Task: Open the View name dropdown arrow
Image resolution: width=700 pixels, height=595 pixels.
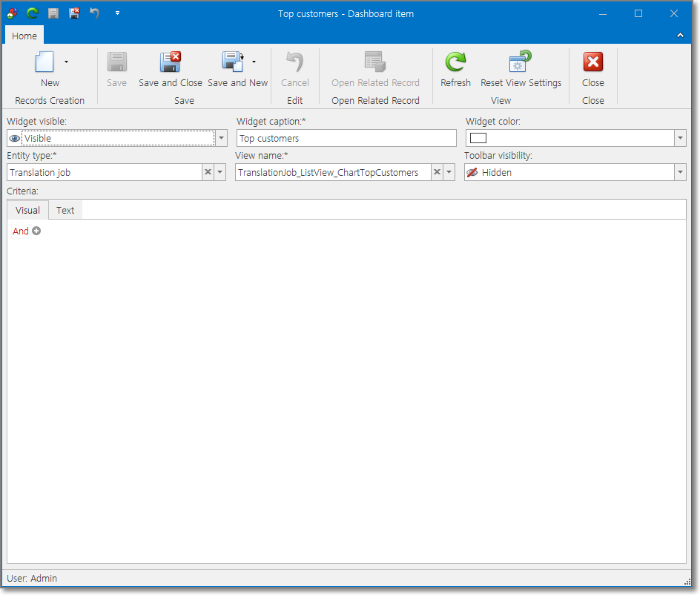Action: (x=449, y=172)
